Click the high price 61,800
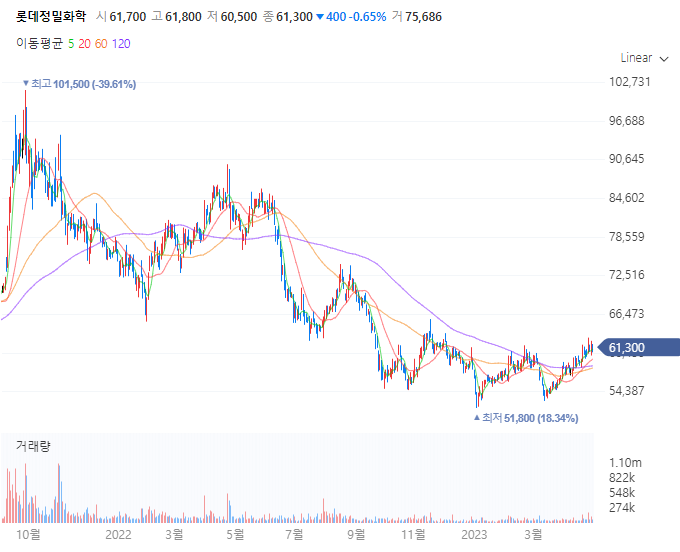The height and width of the screenshot is (552, 680). (183, 17)
